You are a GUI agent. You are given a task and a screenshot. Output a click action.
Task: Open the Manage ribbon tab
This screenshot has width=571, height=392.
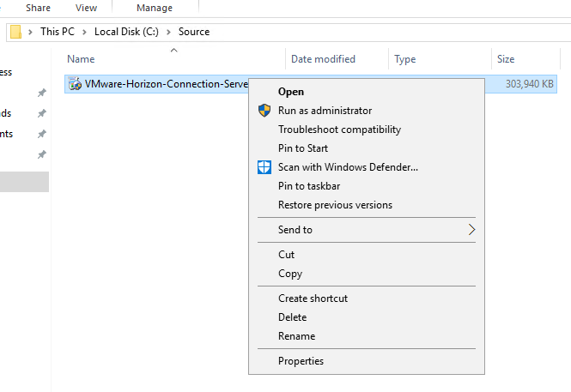click(x=155, y=8)
